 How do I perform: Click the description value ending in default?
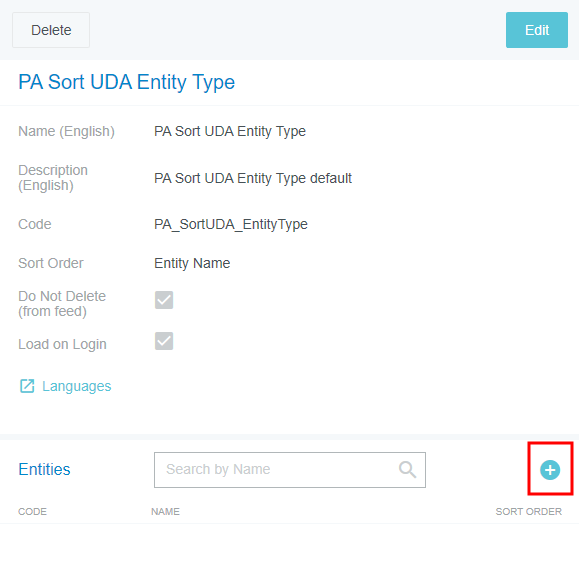click(253, 178)
